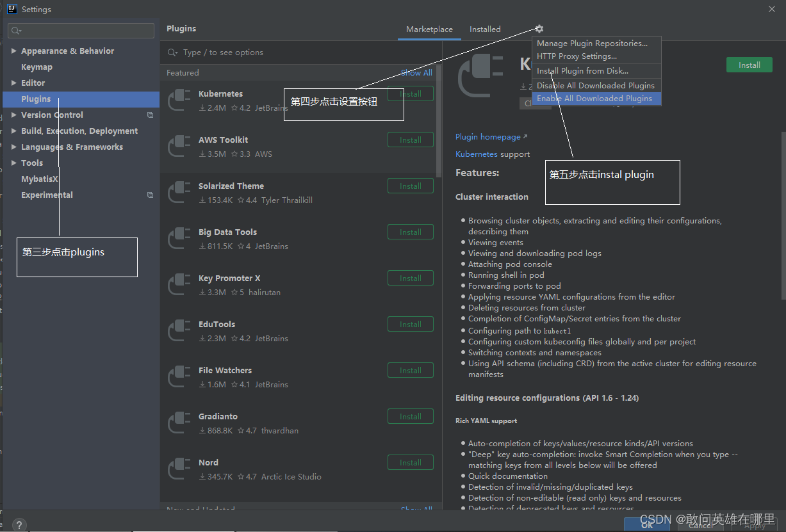Install the Big Data Tools plugin
The height and width of the screenshot is (532, 786).
point(411,232)
